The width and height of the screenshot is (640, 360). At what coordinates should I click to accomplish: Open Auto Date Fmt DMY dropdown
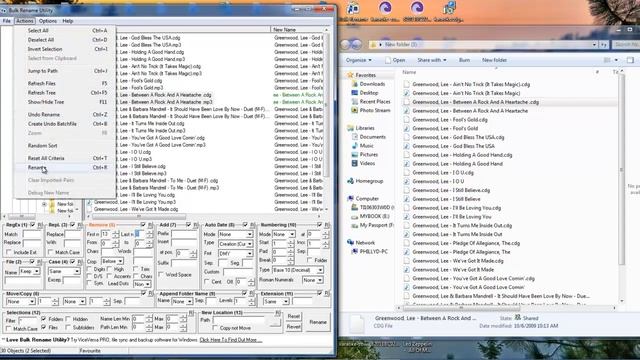tap(236, 253)
